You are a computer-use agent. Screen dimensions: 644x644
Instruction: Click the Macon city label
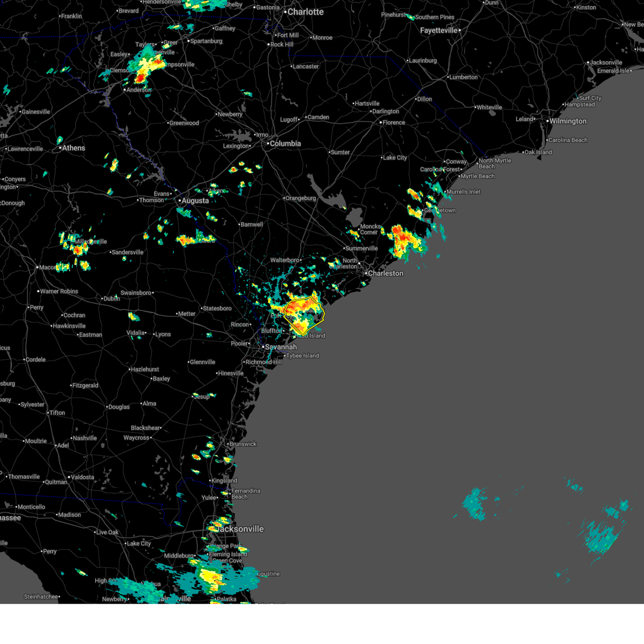48,267
